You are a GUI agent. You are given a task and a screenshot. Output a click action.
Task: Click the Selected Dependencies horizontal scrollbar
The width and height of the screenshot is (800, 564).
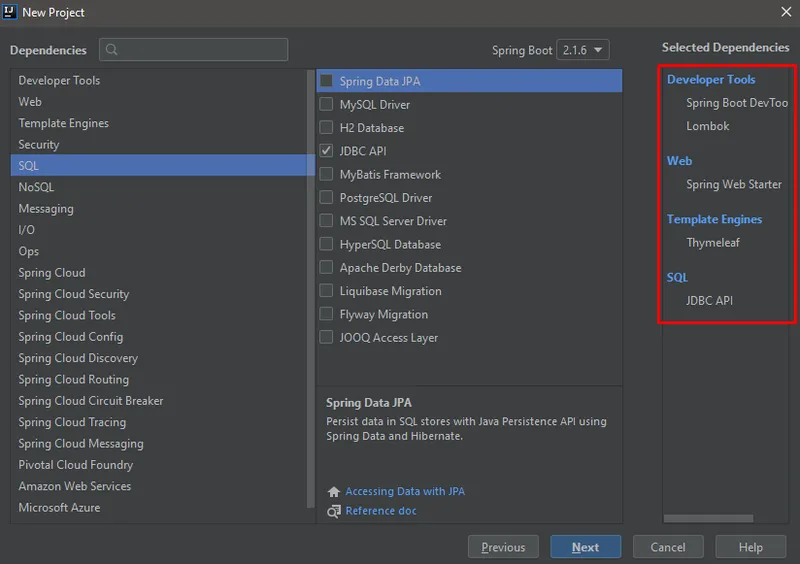pos(708,519)
